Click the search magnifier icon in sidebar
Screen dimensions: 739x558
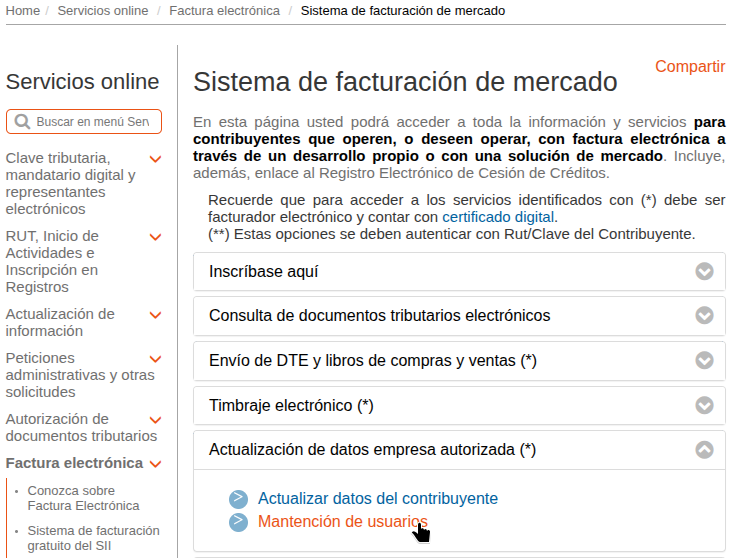click(22, 122)
